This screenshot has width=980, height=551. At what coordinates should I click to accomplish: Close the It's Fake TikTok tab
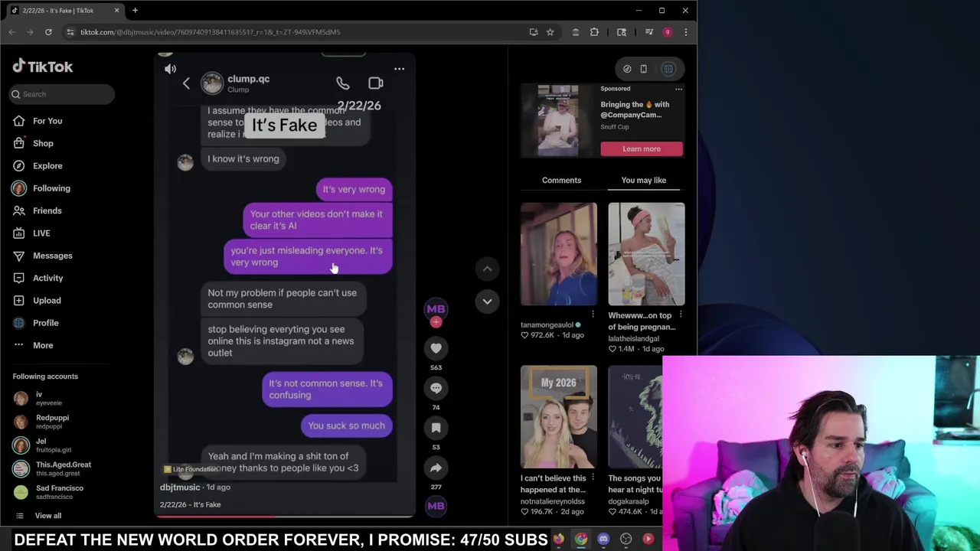tap(116, 11)
